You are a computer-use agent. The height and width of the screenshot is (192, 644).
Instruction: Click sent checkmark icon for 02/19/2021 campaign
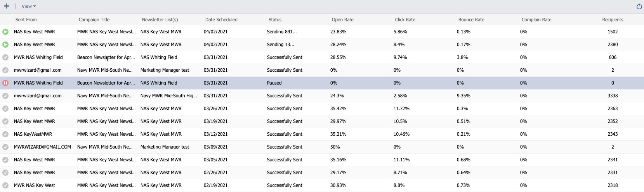click(5, 185)
